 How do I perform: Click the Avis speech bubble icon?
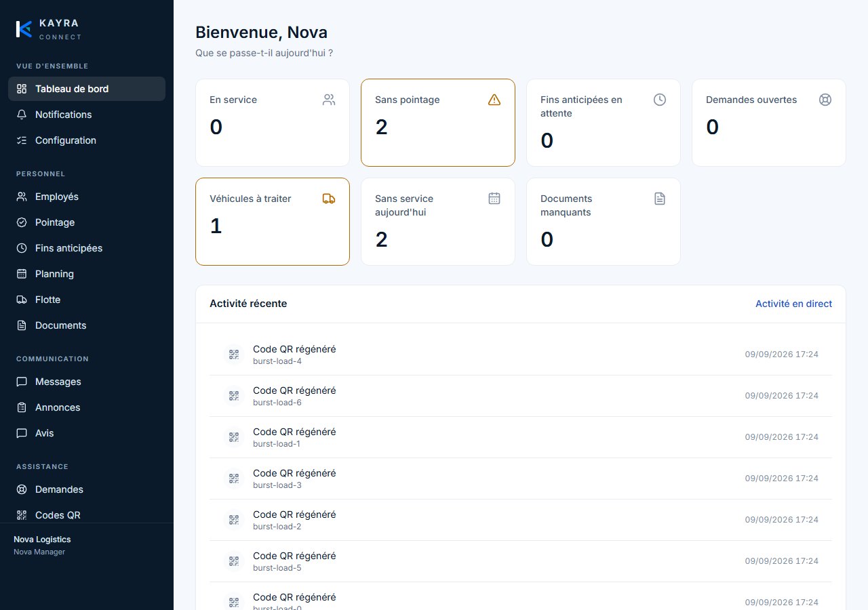pyautogui.click(x=22, y=433)
